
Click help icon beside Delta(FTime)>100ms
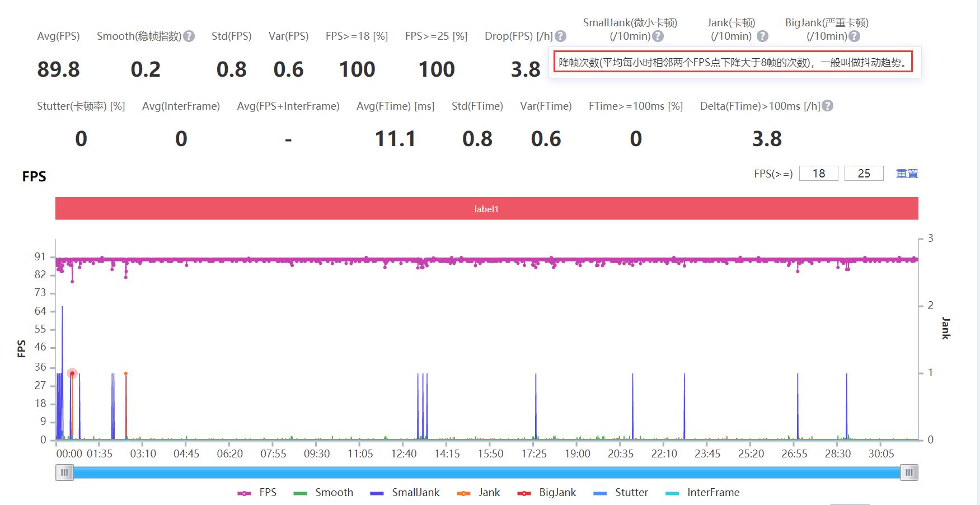tap(828, 106)
